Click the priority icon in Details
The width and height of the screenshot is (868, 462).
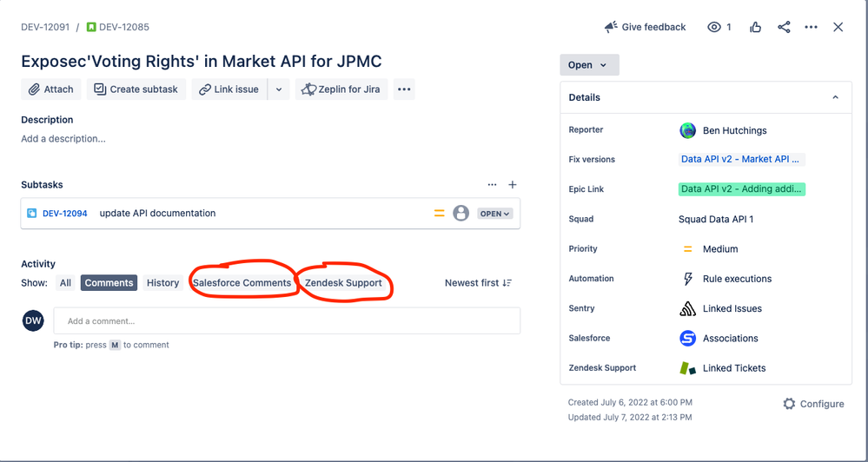pos(687,249)
